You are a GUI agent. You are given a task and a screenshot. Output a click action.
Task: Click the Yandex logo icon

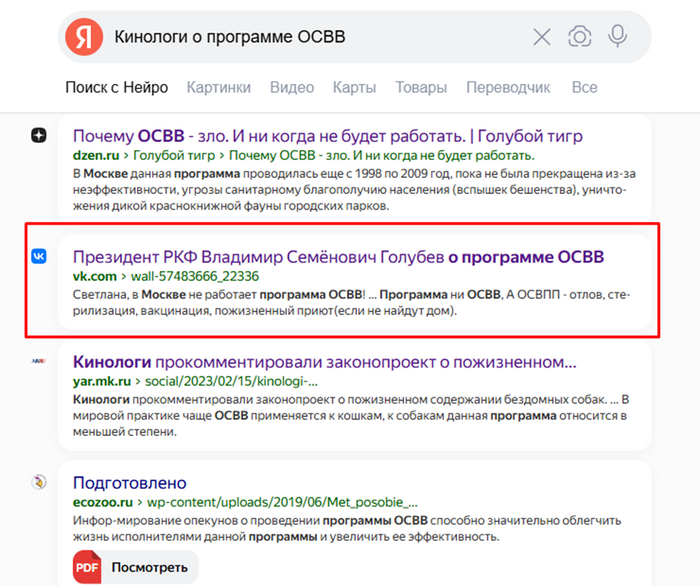[x=85, y=37]
